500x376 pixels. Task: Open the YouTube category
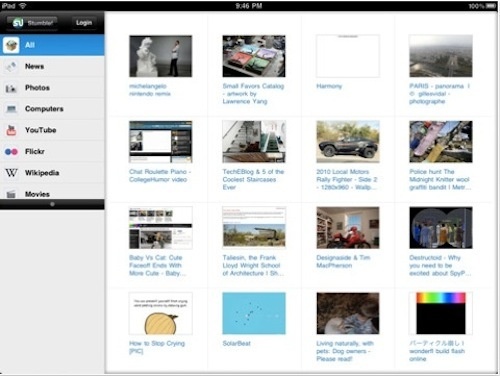coord(52,130)
